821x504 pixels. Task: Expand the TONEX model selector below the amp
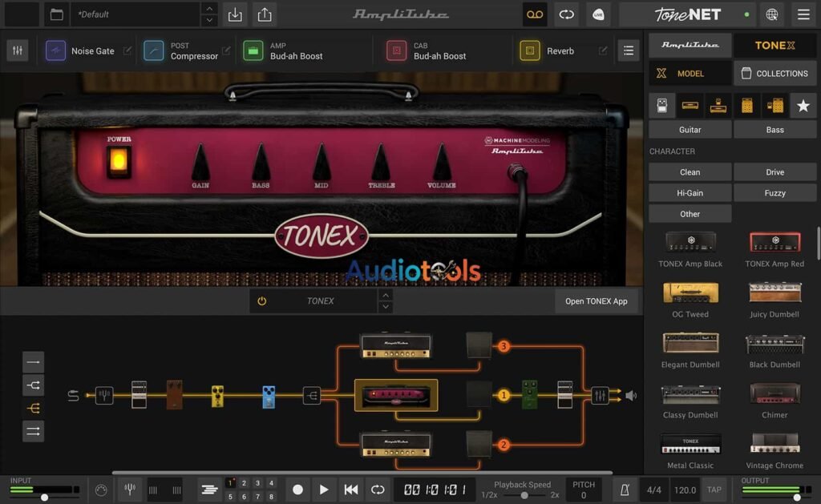(x=386, y=300)
